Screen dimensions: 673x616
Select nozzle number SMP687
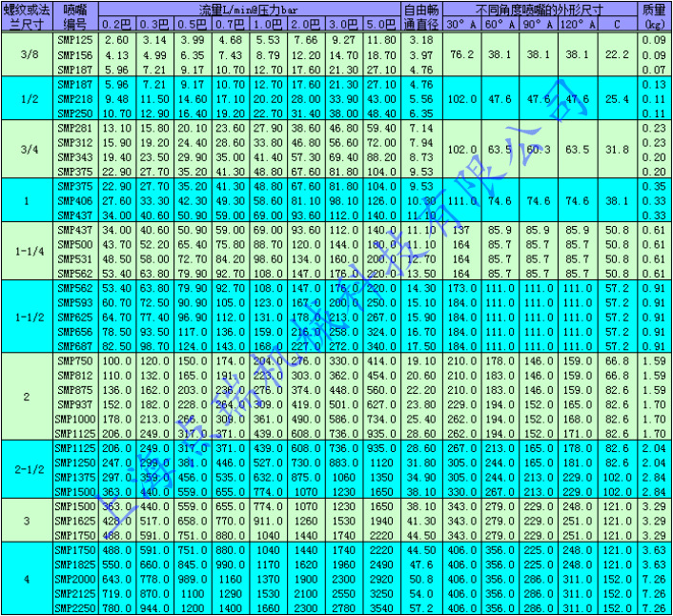(75, 346)
